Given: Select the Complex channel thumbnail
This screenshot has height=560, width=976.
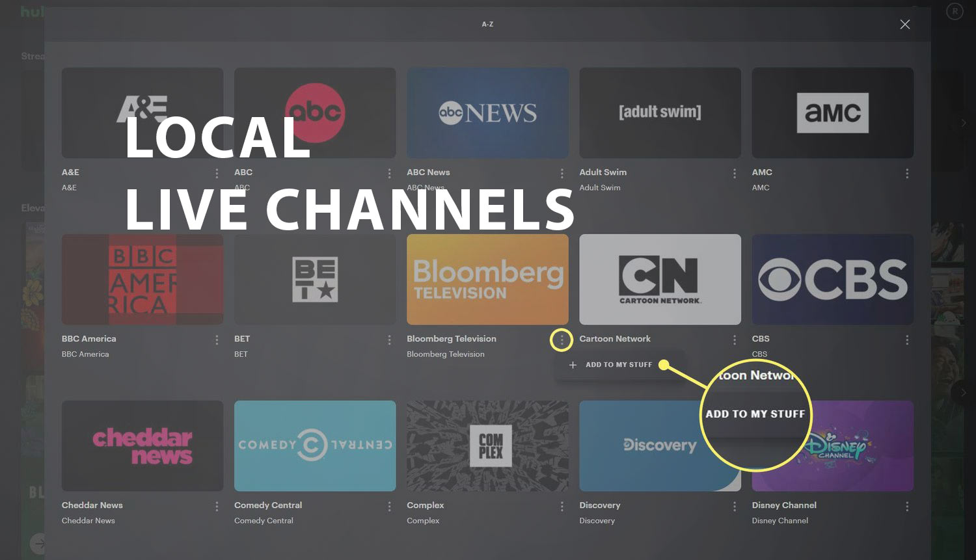Looking at the screenshot, I should 487,446.
